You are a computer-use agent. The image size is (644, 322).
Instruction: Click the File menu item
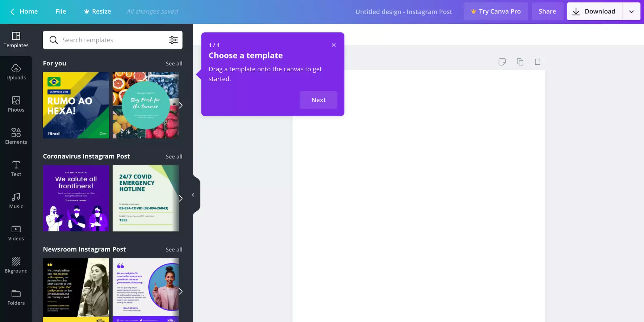tap(61, 11)
